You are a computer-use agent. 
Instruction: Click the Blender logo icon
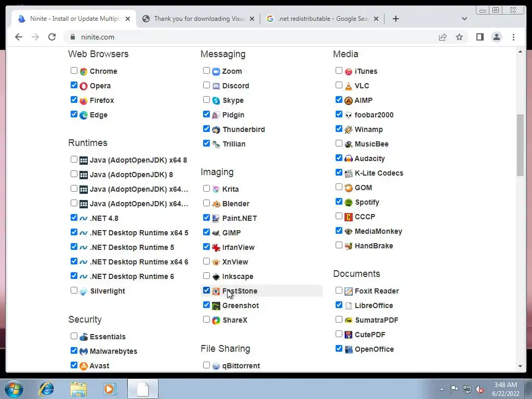pyautogui.click(x=216, y=204)
